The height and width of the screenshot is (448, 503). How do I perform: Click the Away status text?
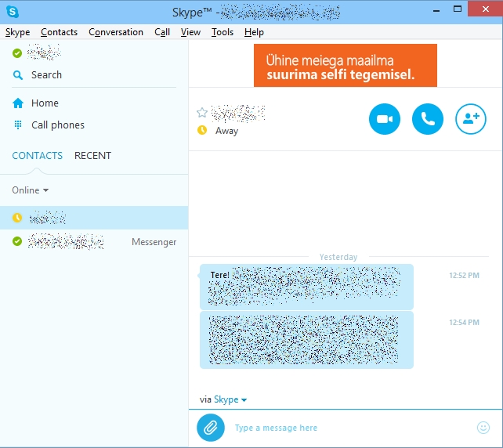226,131
